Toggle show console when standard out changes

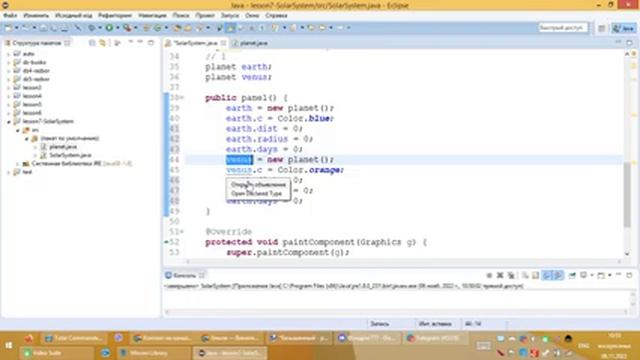tap(546, 276)
